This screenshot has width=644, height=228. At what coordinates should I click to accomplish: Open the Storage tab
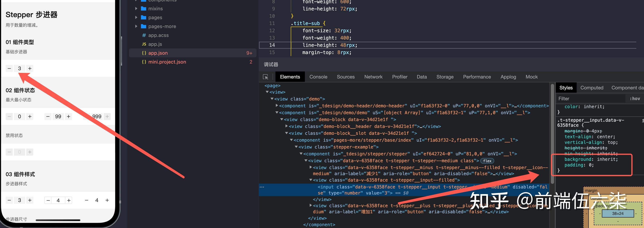click(445, 77)
